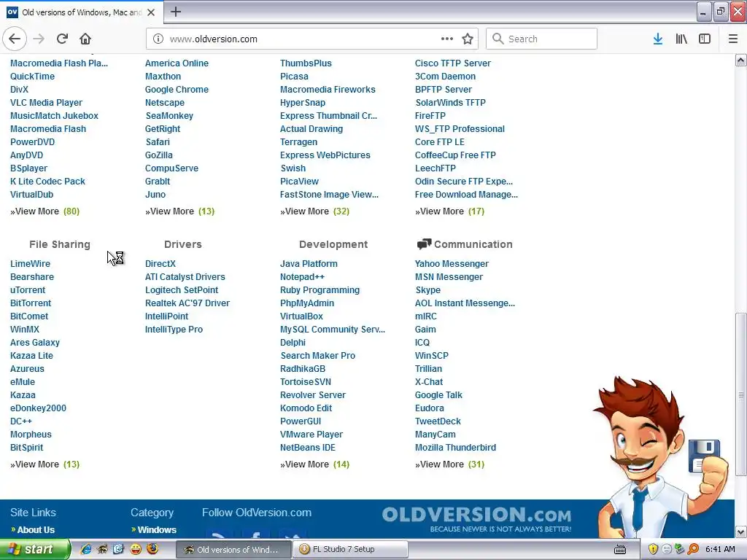The image size is (747, 560).
Task: Open the DirectX link
Action: pos(160,263)
